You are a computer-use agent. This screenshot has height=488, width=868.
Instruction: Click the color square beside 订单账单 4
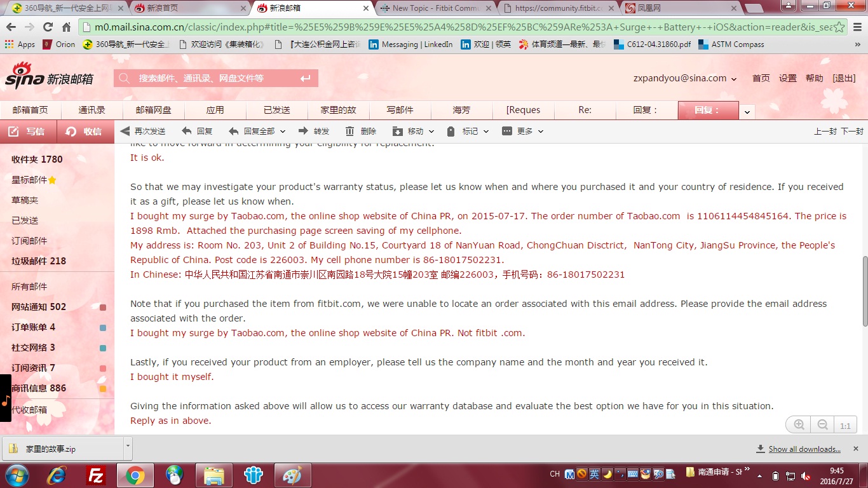pyautogui.click(x=103, y=328)
